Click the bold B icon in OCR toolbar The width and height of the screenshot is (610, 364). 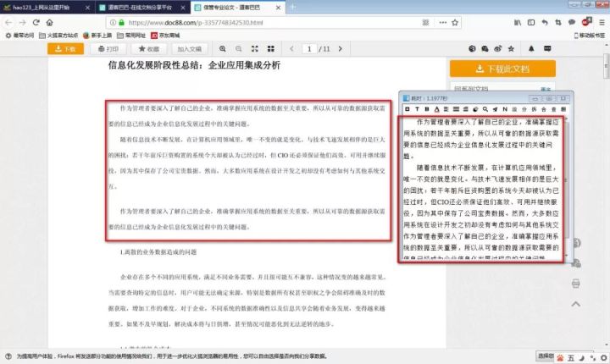pos(427,109)
